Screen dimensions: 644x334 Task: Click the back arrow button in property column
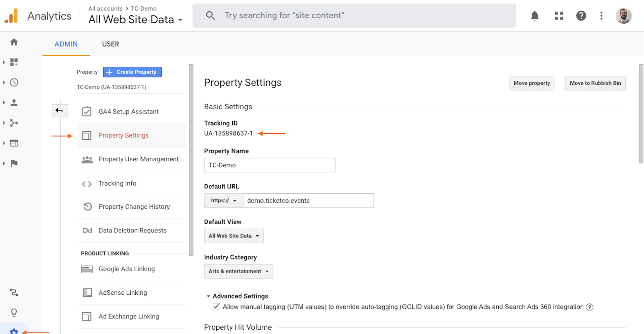tap(60, 110)
